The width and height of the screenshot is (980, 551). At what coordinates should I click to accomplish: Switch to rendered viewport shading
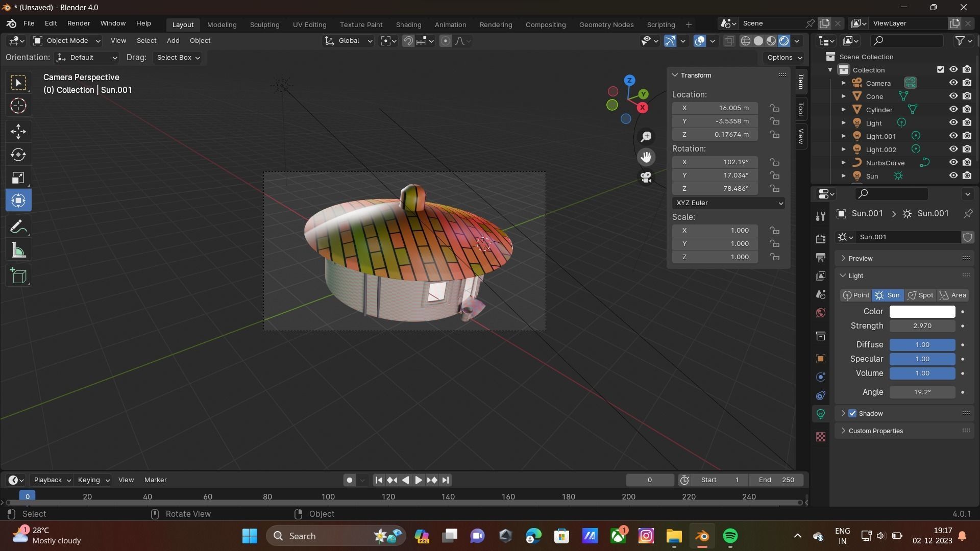[x=785, y=41]
